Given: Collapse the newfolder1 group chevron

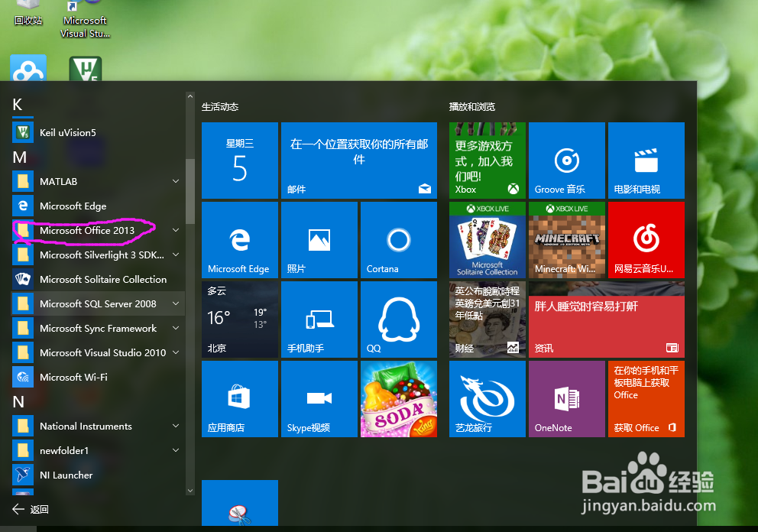Looking at the screenshot, I should point(175,450).
